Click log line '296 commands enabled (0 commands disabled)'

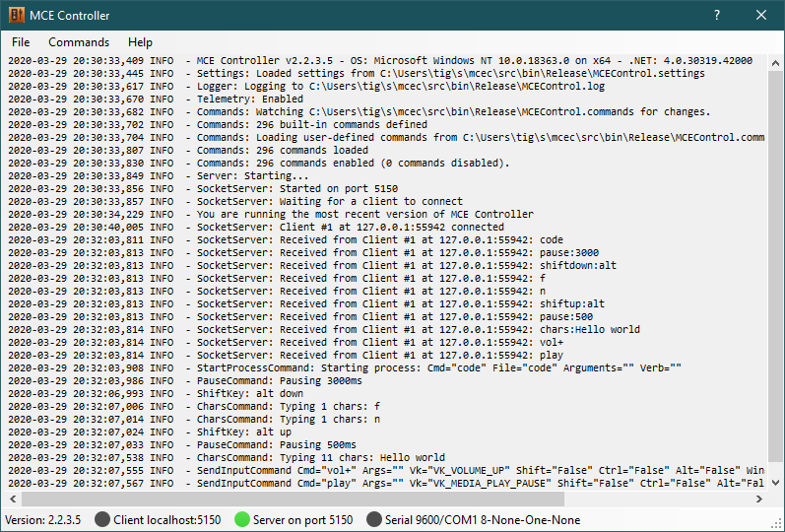[259, 164]
